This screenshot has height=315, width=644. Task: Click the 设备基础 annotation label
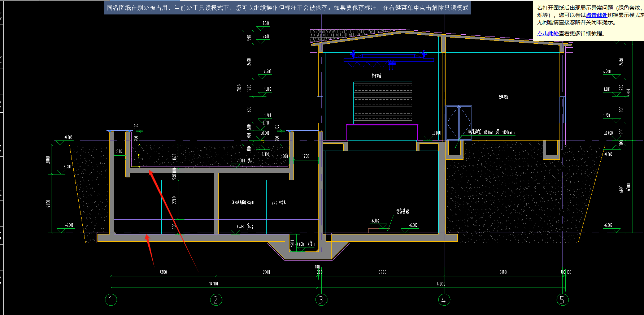[402, 212]
